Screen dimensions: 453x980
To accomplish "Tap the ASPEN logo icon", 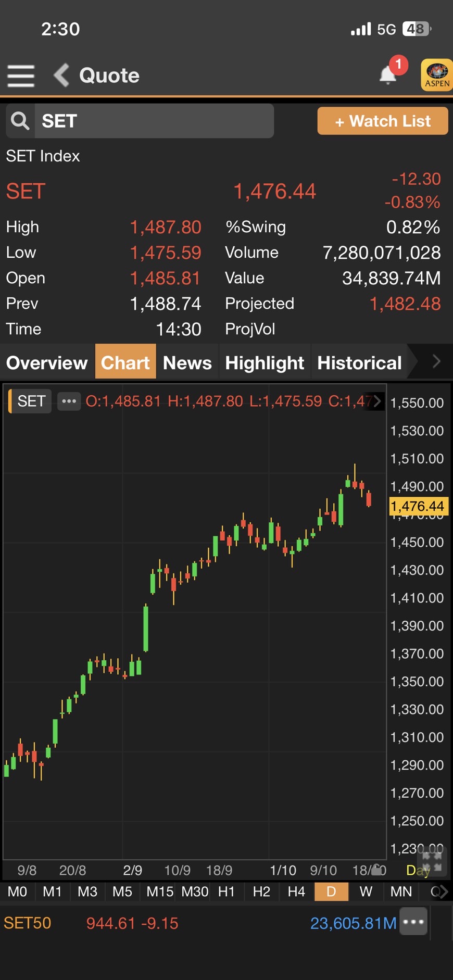I will 437,76.
